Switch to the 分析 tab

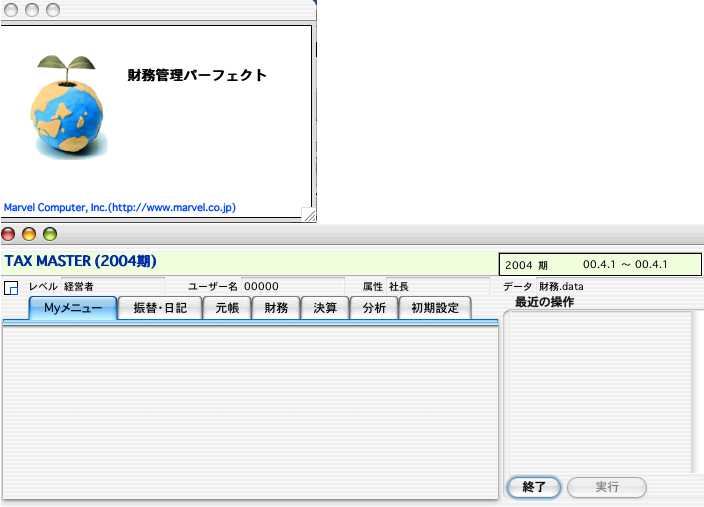pos(374,308)
